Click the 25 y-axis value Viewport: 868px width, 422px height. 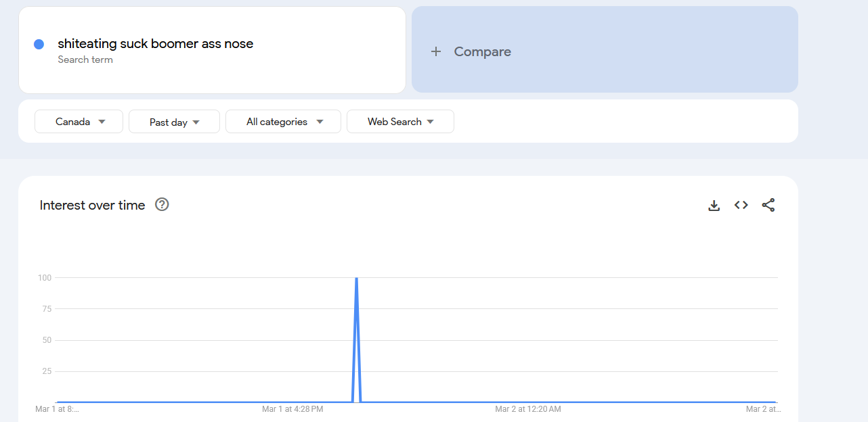[47, 371]
